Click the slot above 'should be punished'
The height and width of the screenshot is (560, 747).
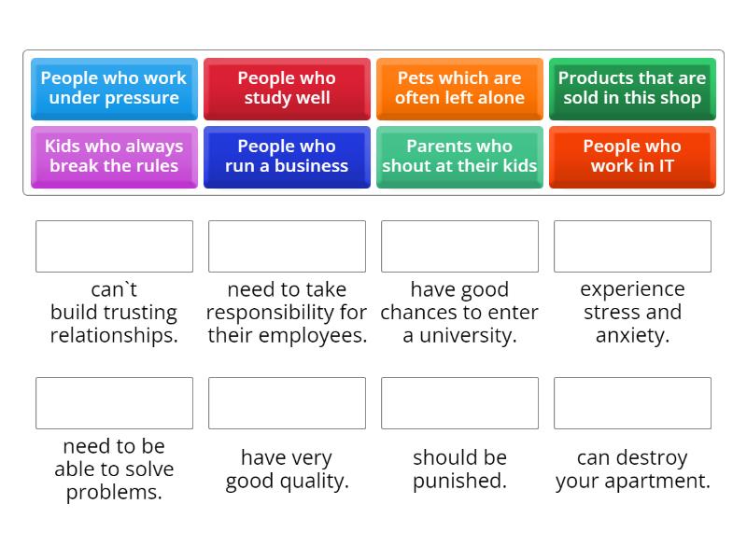(459, 403)
